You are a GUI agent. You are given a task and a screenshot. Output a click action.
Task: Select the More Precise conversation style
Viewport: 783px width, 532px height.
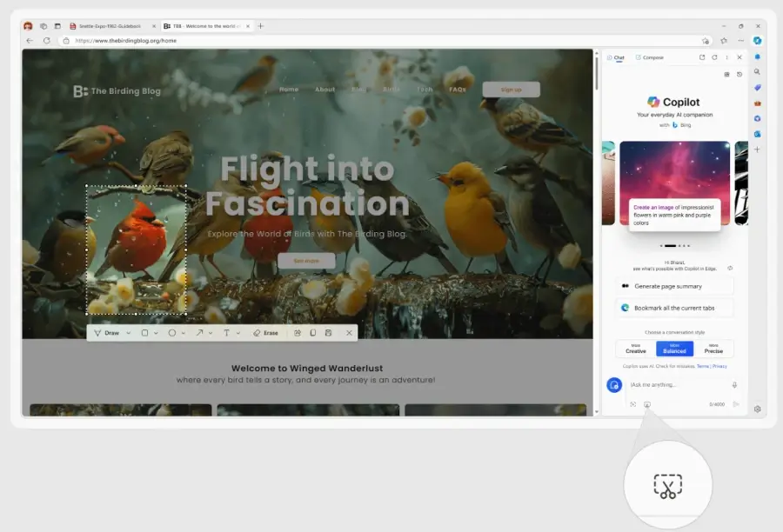[x=713, y=349]
